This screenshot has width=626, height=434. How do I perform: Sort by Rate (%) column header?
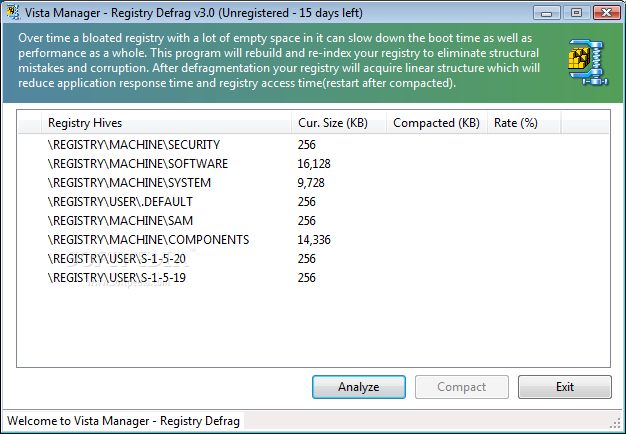point(524,123)
